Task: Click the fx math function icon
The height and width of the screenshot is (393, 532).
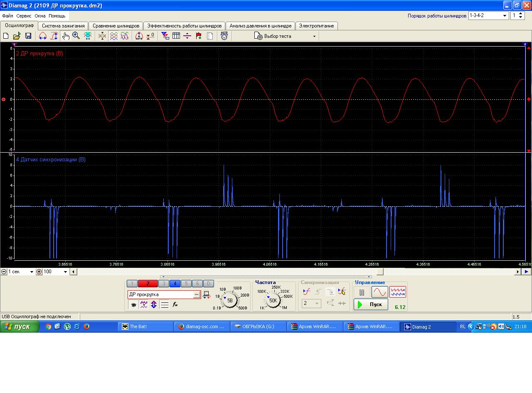Action: pos(175,305)
